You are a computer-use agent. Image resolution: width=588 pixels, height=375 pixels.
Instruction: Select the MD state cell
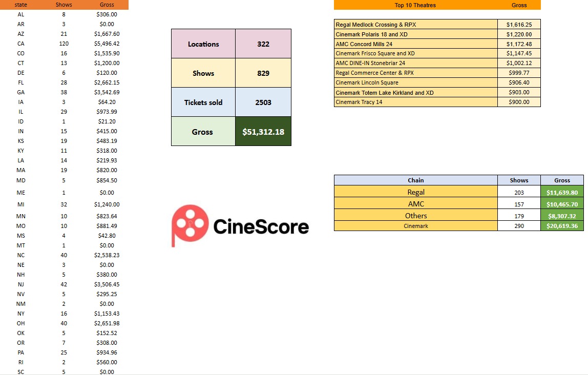[20, 180]
